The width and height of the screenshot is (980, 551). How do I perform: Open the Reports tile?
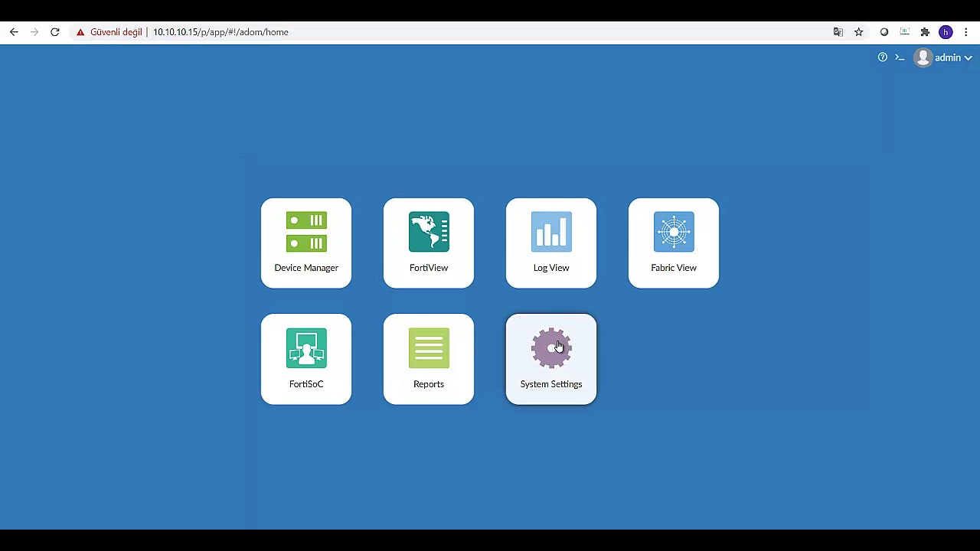point(429,360)
